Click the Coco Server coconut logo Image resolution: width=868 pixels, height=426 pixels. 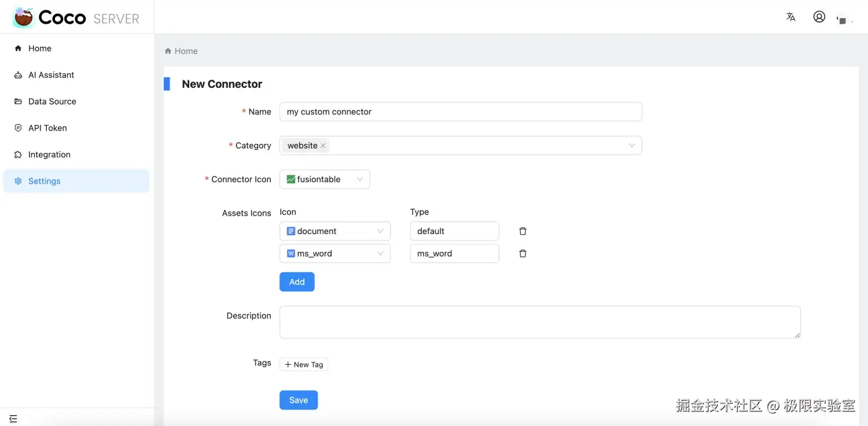coord(24,18)
